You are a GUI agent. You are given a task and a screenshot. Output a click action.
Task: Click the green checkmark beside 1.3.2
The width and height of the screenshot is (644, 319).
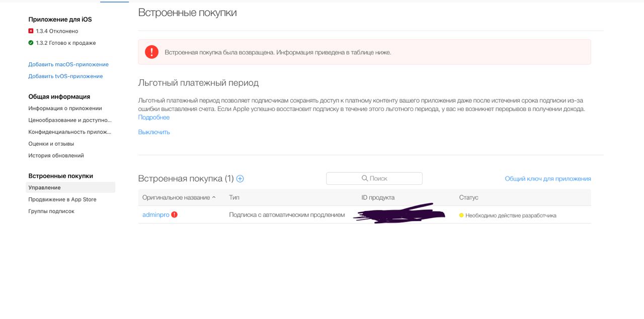point(31,43)
